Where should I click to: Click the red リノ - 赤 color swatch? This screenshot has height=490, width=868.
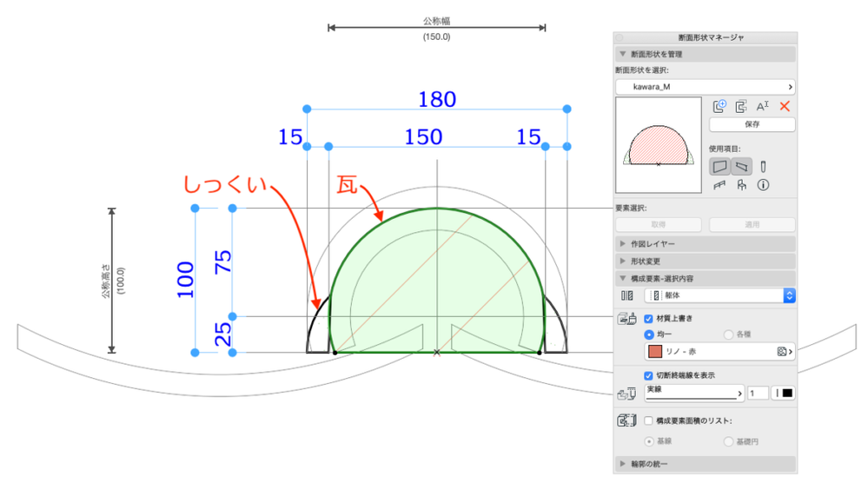coord(655,352)
